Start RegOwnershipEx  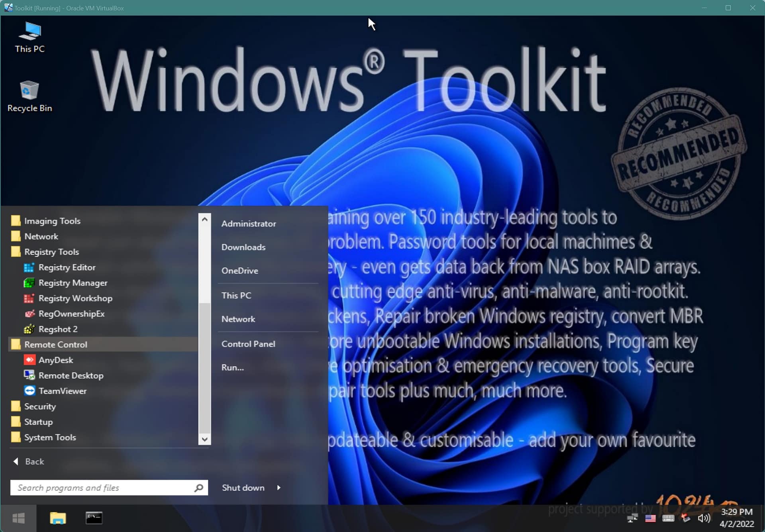coord(72,314)
